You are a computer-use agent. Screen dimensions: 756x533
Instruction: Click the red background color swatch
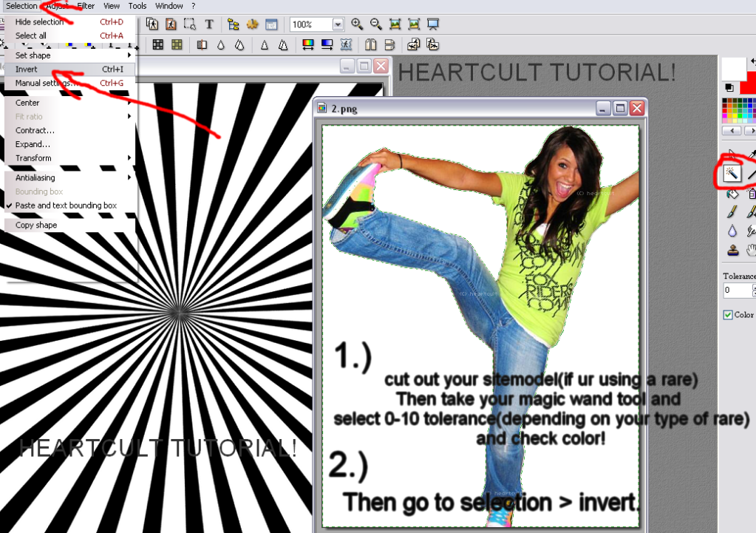pyautogui.click(x=749, y=83)
